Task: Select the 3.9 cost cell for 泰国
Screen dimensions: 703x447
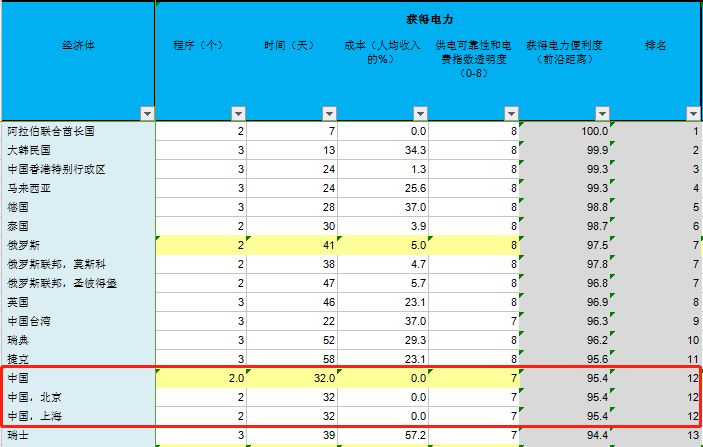Action: pyautogui.click(x=383, y=226)
